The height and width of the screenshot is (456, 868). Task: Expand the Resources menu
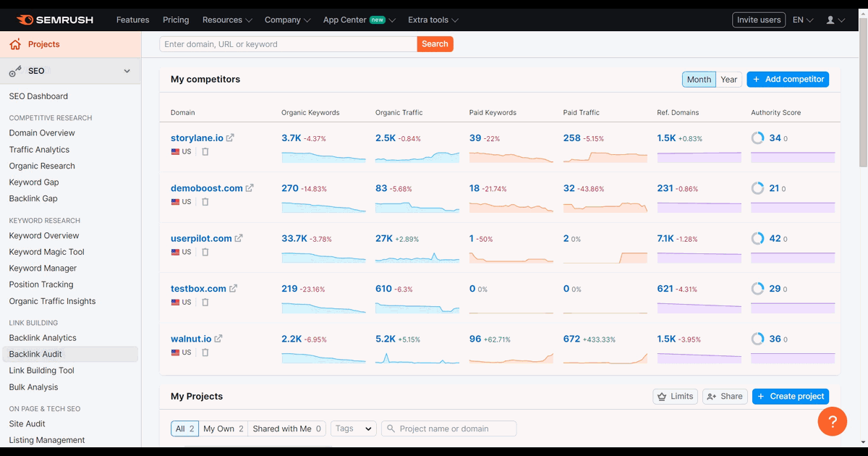click(x=227, y=20)
